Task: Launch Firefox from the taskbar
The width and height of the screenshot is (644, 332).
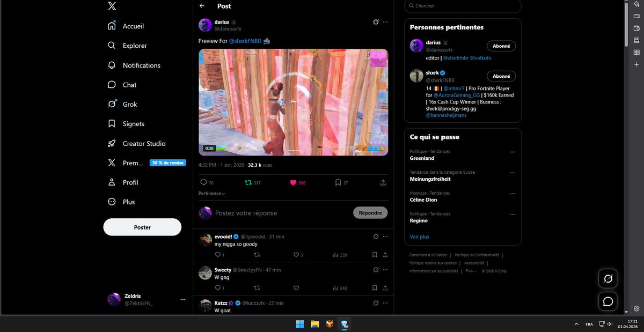Action: click(330, 324)
